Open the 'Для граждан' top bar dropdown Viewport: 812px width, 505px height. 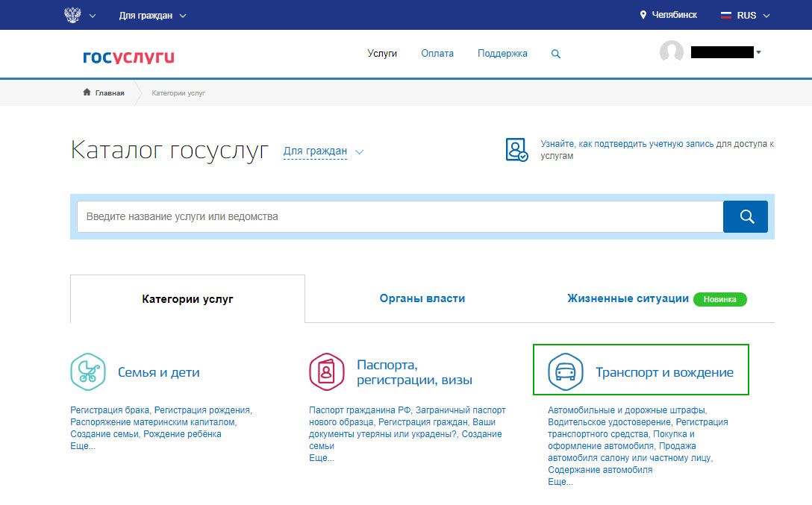152,16
